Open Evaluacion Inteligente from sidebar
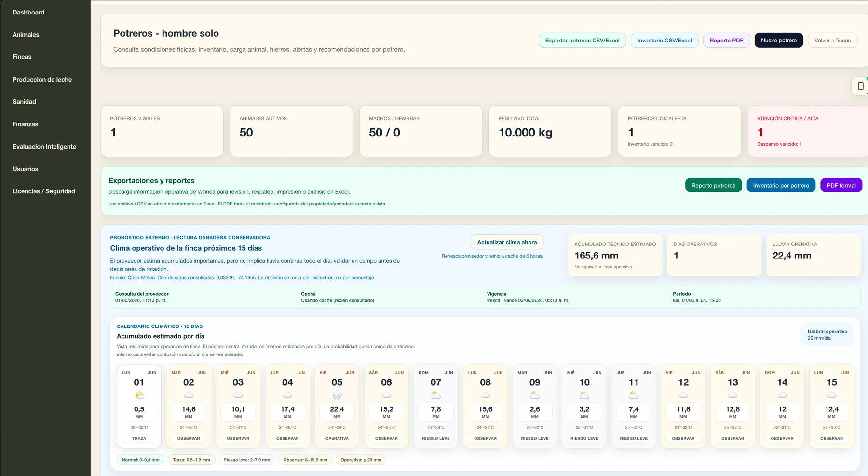 point(44,147)
